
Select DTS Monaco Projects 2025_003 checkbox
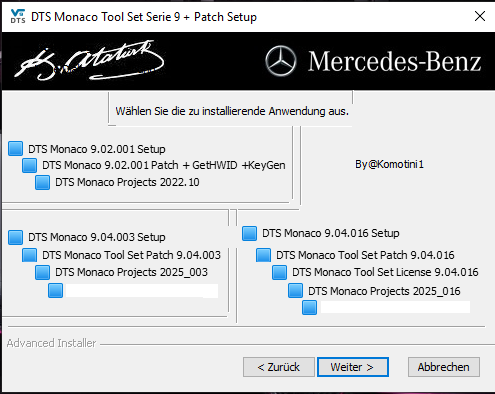42,272
